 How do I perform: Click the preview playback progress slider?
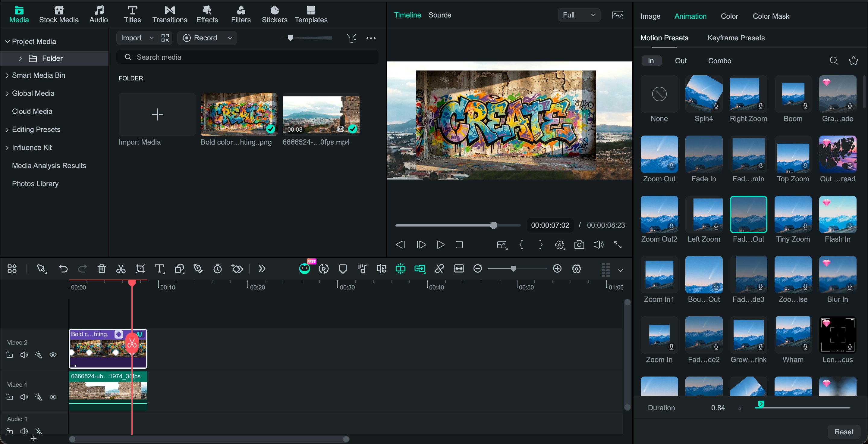pos(458,225)
